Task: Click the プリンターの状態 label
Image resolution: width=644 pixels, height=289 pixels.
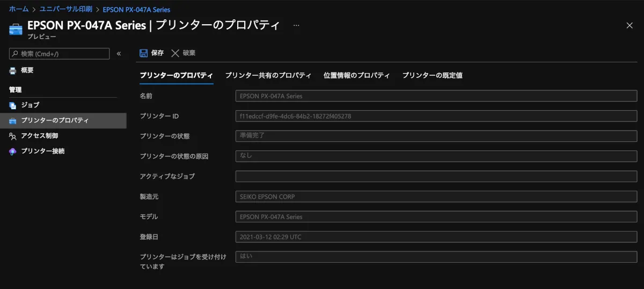Action: (x=165, y=136)
